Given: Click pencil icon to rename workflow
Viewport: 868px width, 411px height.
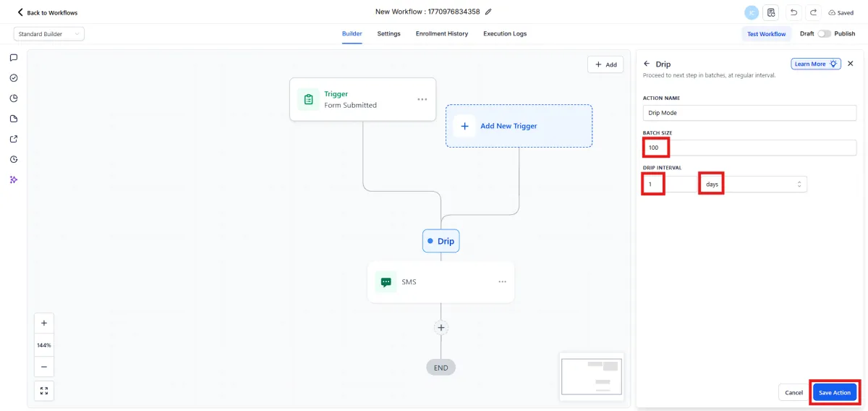Looking at the screenshot, I should pos(488,12).
